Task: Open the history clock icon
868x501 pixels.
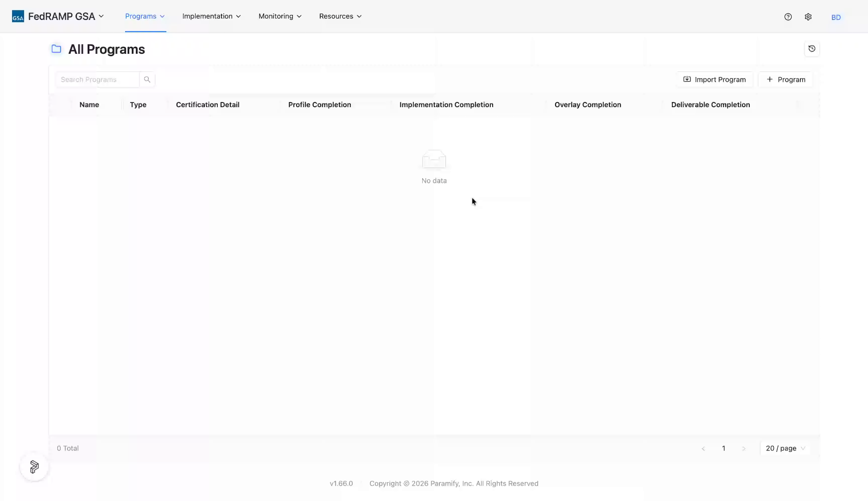Action: (x=812, y=49)
